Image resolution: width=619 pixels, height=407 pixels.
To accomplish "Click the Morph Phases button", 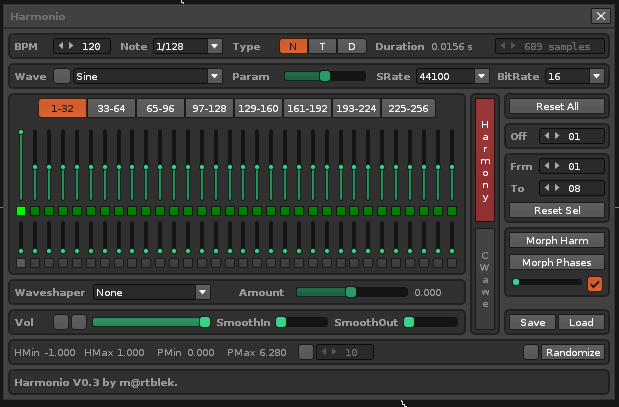I will 557,262.
